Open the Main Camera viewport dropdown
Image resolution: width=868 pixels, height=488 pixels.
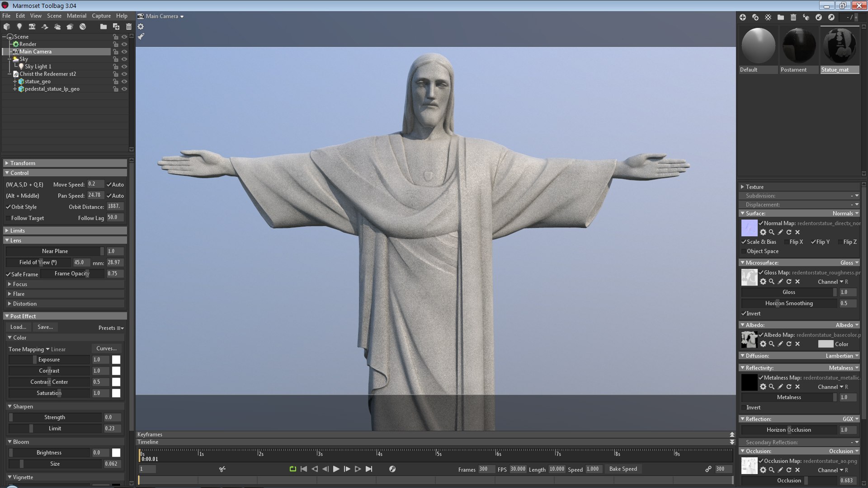(165, 16)
